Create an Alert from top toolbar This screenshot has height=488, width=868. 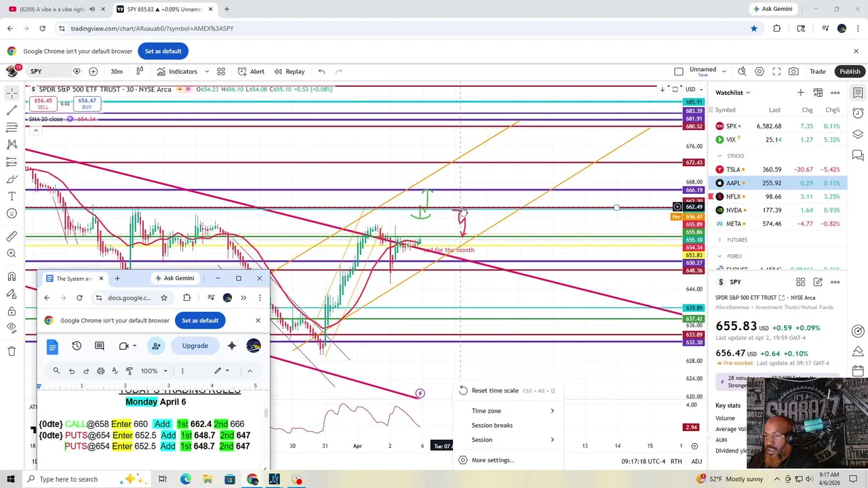tap(251, 71)
